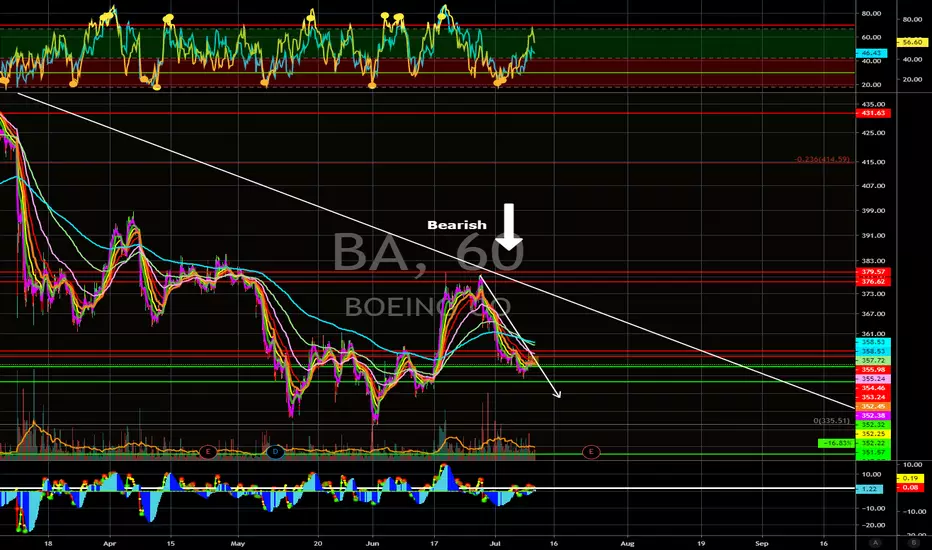Screen dimensions: 932x550
Task: Click the 0.236(414.59) Fibonacci level label
Action: (x=823, y=159)
